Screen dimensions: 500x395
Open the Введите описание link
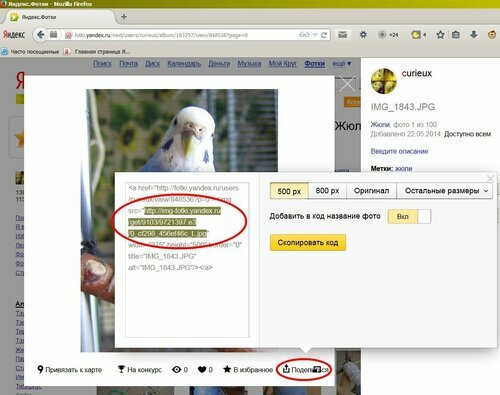click(399, 151)
